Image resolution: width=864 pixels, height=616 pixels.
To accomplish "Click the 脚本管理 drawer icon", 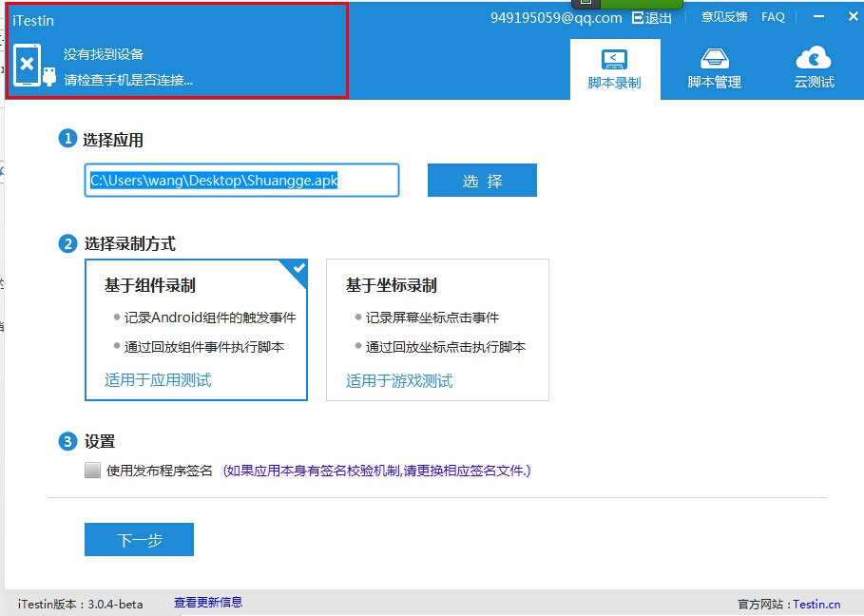I will point(715,58).
